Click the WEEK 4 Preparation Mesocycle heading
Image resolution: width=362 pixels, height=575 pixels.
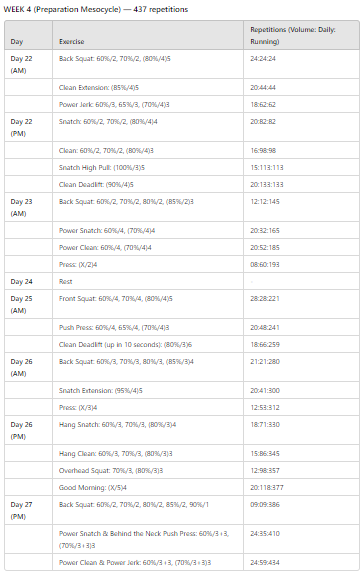[95, 9]
